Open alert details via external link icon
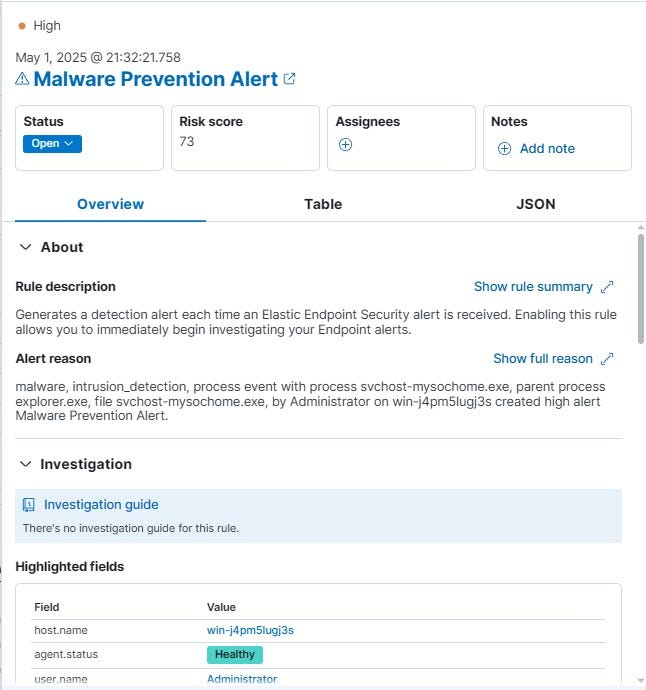The height and width of the screenshot is (690, 646). (289, 79)
